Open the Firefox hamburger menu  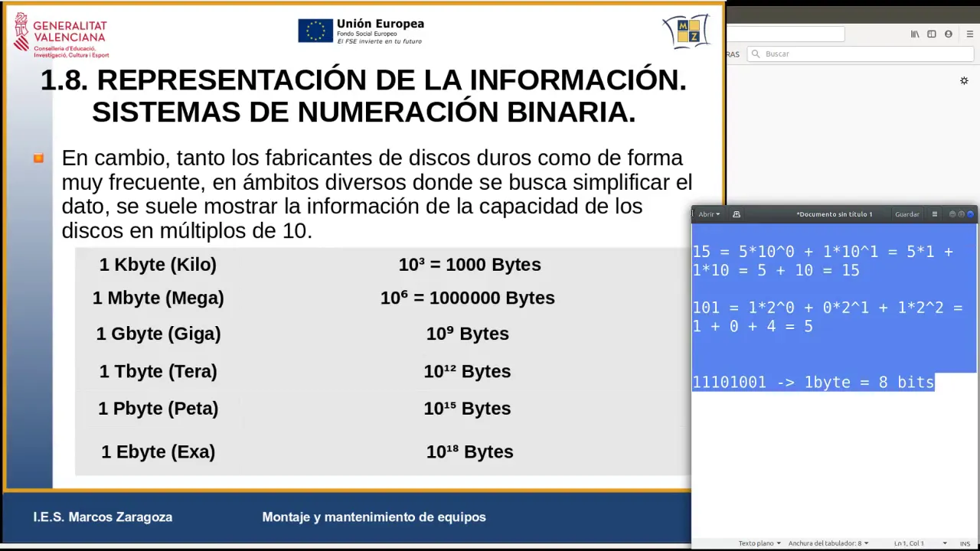click(969, 34)
